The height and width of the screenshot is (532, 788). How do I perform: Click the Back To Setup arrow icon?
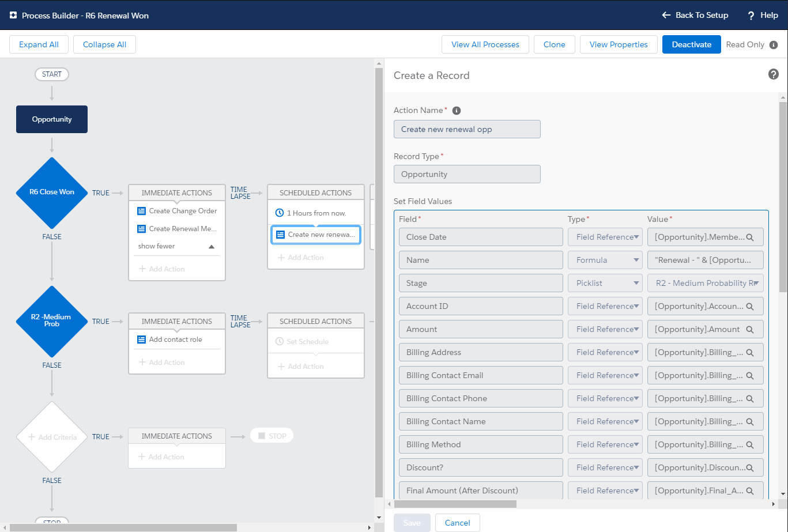666,15
